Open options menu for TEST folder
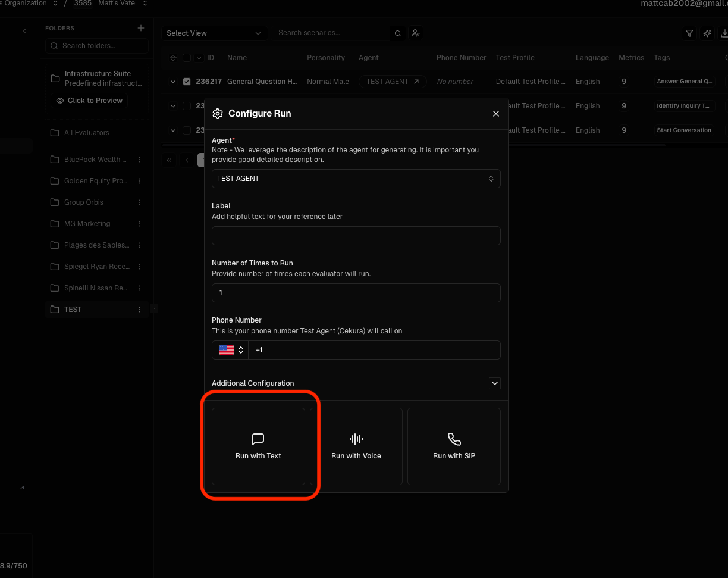This screenshot has width=728, height=578. click(139, 310)
